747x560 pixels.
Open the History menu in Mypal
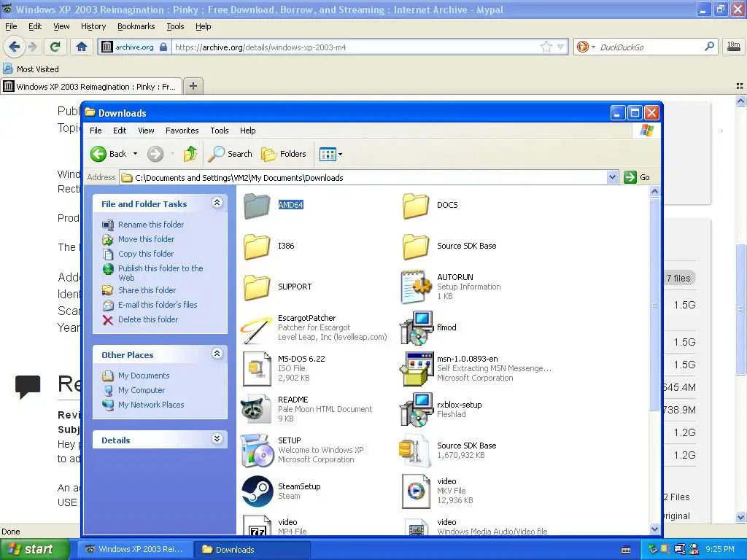[93, 26]
